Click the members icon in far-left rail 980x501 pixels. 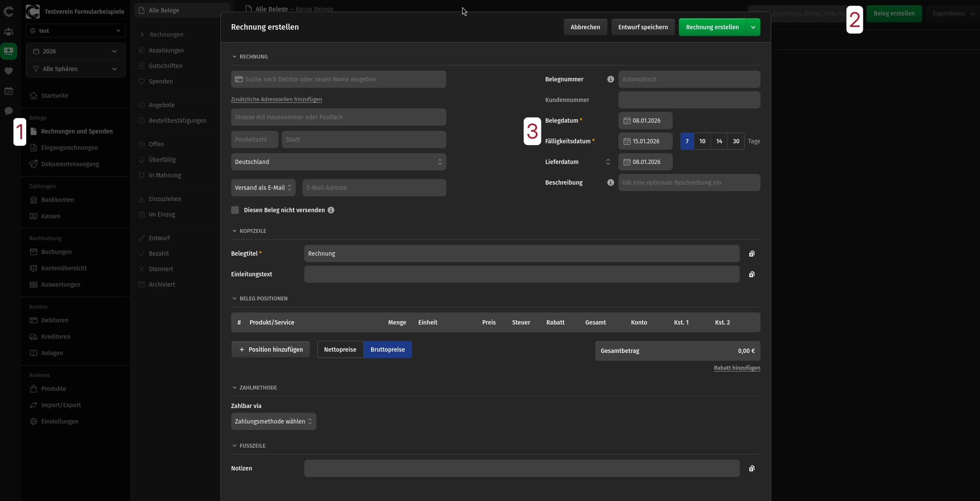[x=9, y=32]
